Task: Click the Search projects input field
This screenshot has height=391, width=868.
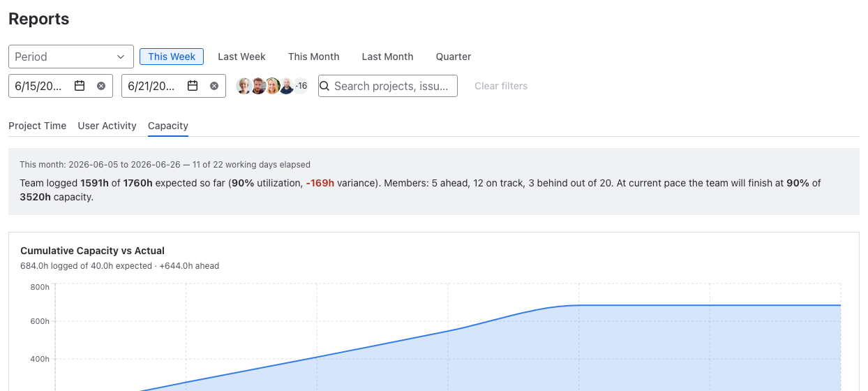Action: 388,86
